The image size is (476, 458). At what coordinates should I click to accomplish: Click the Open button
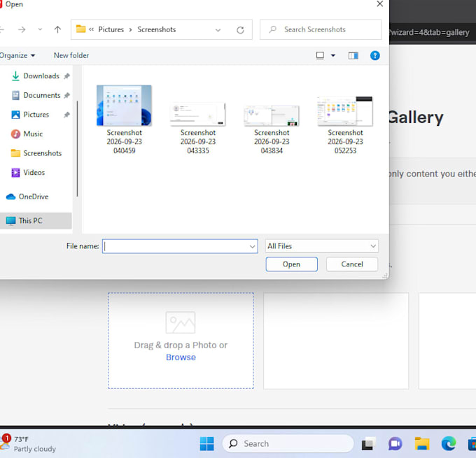pos(291,264)
